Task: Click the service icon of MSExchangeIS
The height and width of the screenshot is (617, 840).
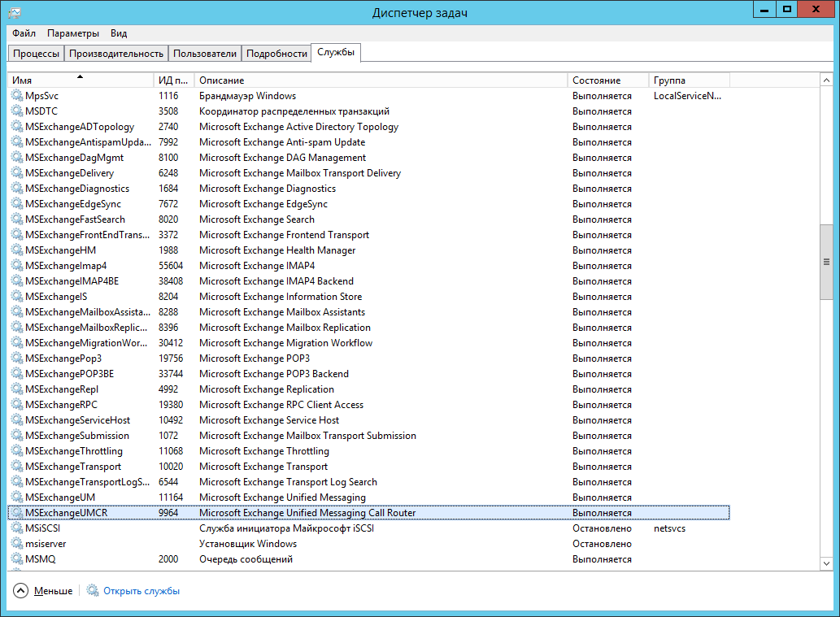Action: click(x=17, y=297)
